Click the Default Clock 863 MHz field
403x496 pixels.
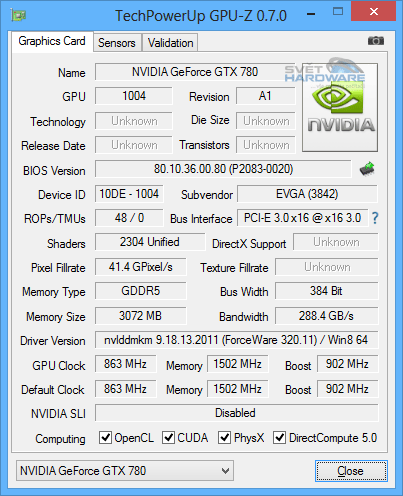[125, 389]
